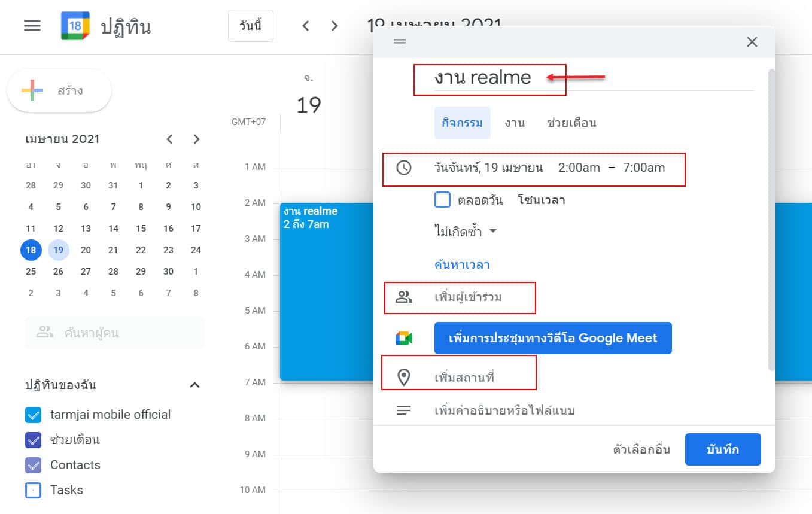Select day 19 in mini calendar
This screenshot has height=514, width=812.
(x=59, y=250)
